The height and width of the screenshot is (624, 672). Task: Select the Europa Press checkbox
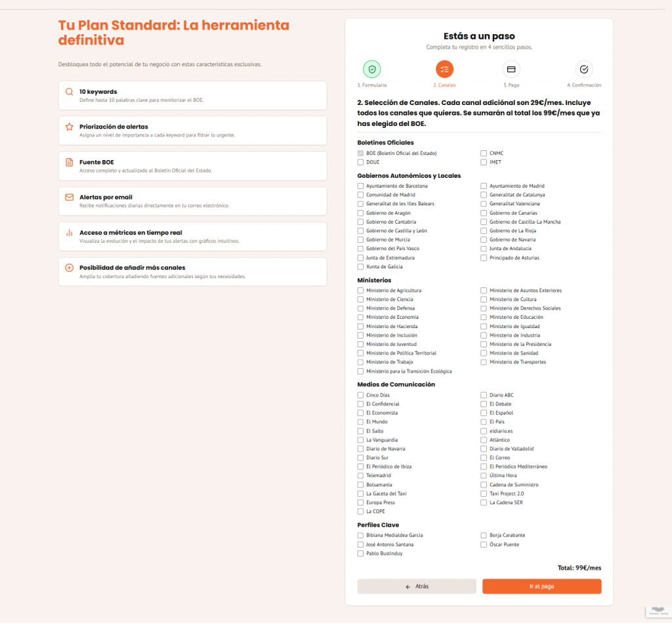(x=360, y=503)
